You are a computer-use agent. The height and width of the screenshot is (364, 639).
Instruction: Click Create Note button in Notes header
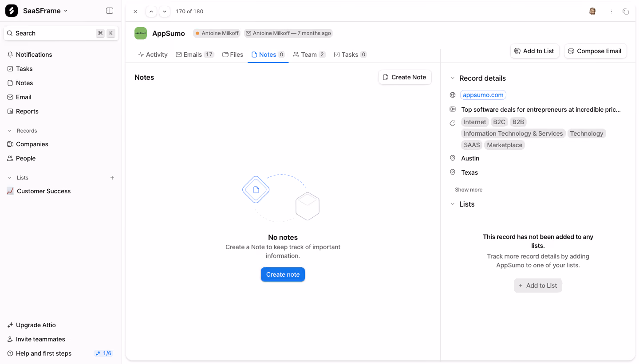405,77
